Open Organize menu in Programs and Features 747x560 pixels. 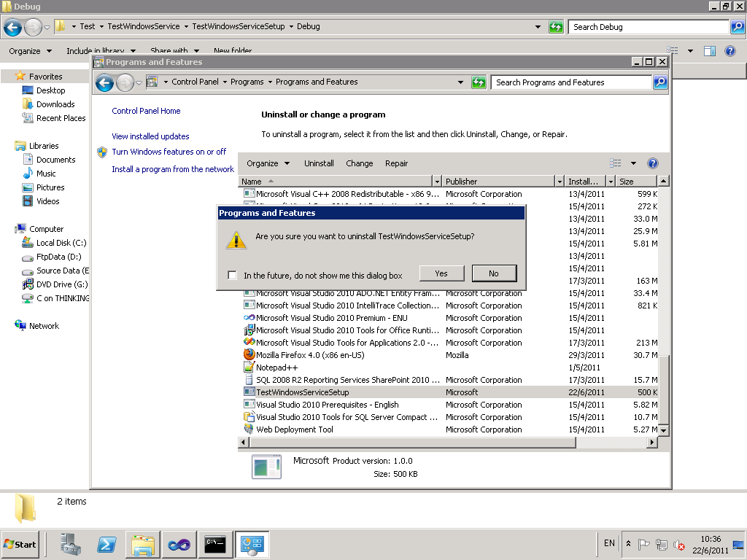click(x=268, y=163)
